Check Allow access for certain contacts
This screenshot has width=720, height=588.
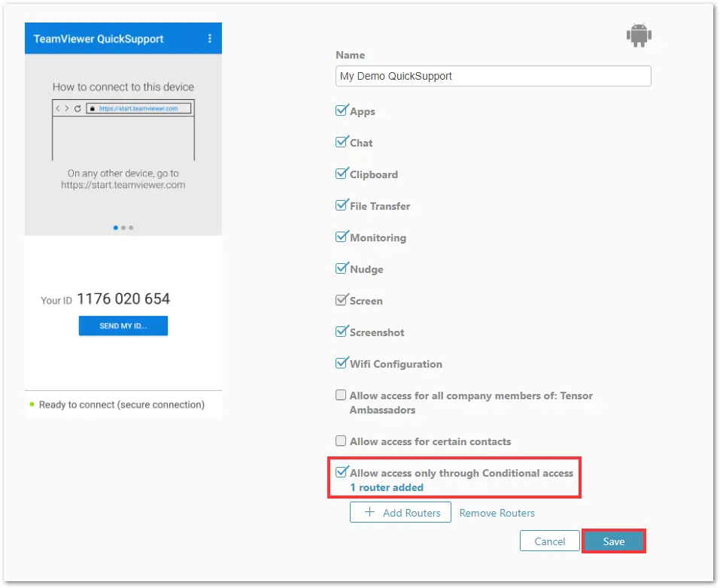(x=341, y=441)
